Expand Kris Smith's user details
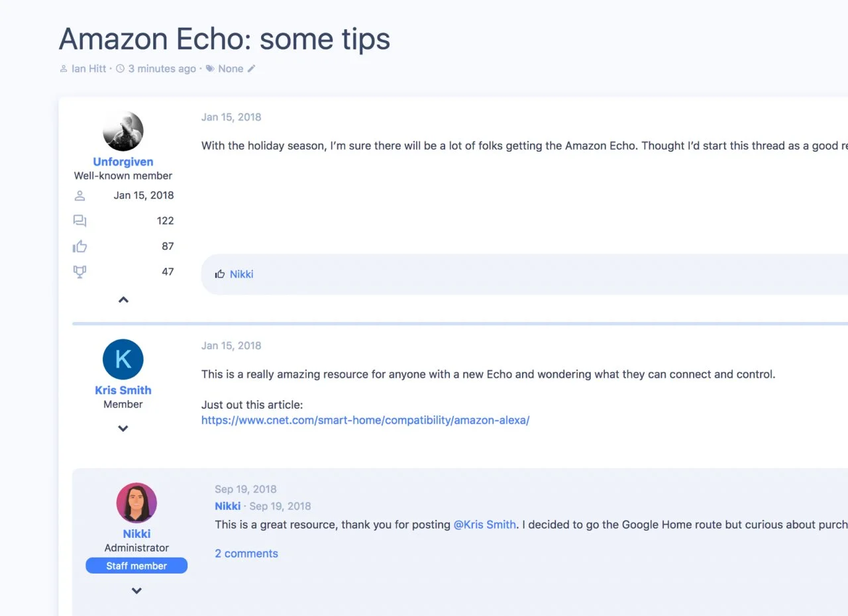848x616 pixels. [123, 429]
